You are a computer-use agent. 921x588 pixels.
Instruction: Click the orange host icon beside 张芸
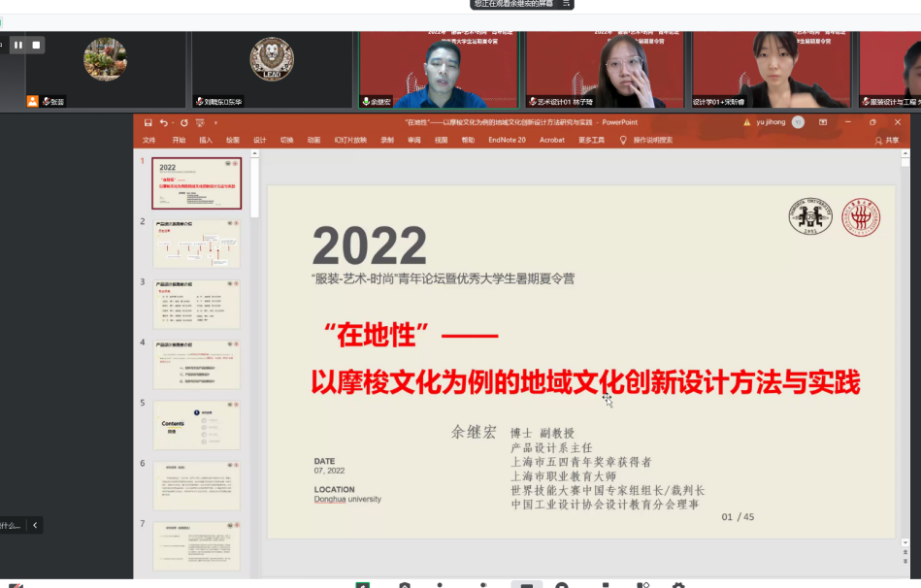click(x=32, y=101)
